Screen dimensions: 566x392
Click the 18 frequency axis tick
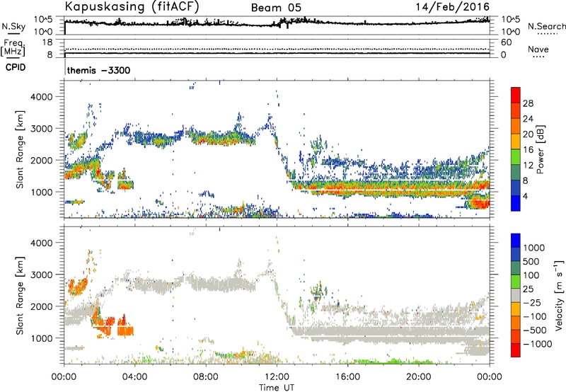47,42
